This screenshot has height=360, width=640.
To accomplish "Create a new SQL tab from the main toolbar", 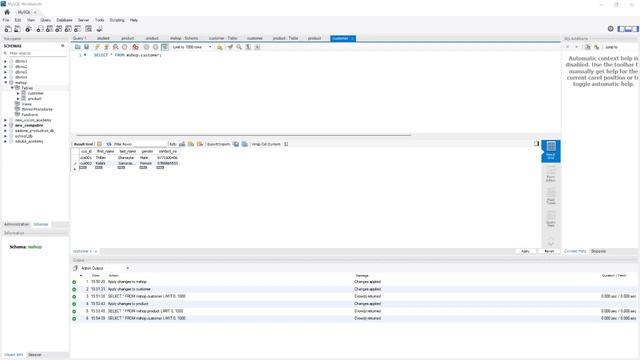I will click(8, 29).
